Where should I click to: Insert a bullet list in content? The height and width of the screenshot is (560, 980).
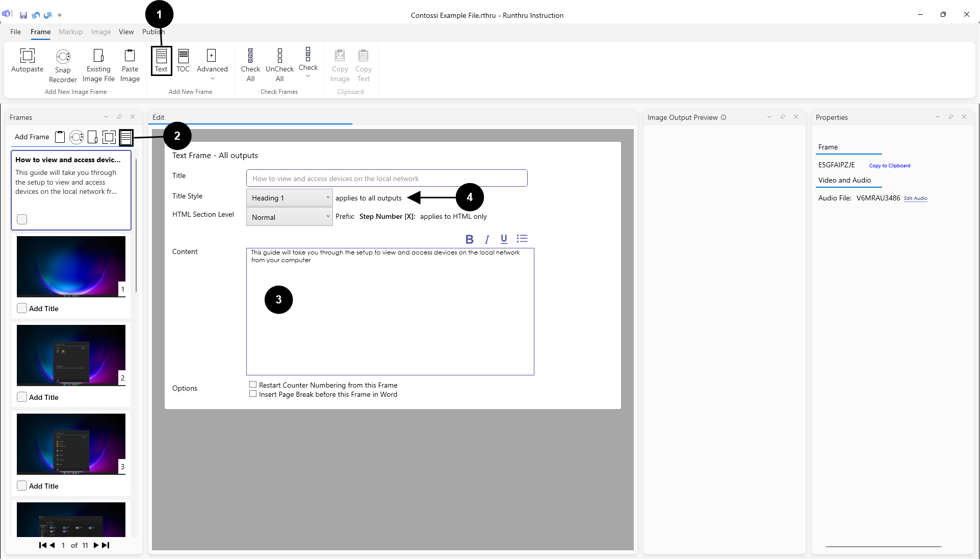coord(522,239)
